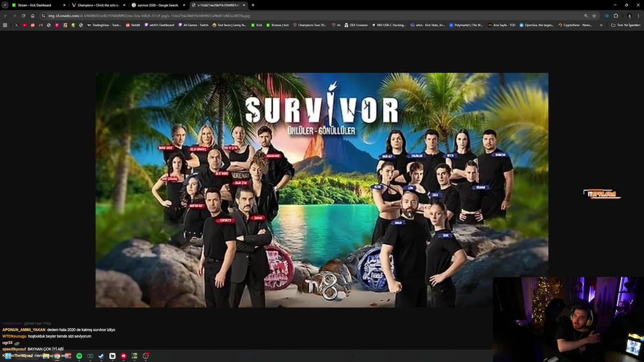Open the Polymarket bookmark
This screenshot has height=362, width=644.
coord(466,25)
